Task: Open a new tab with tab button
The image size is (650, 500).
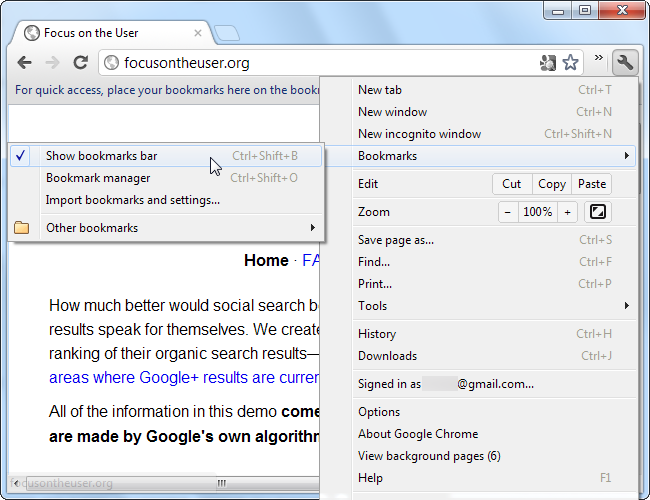Action: [x=226, y=33]
